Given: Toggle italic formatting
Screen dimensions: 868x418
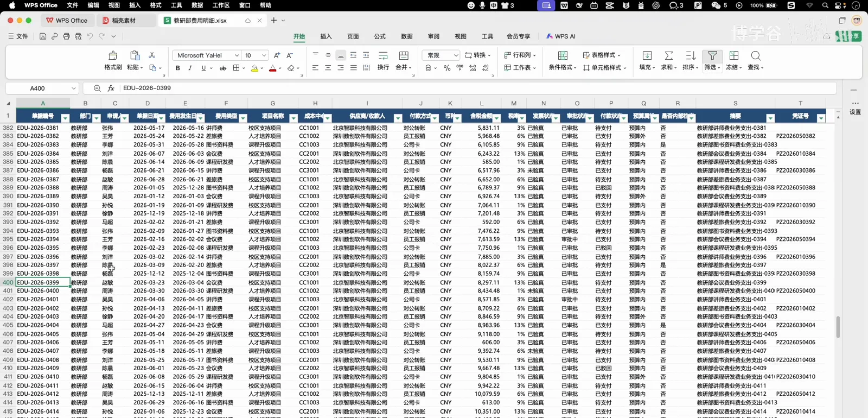Looking at the screenshot, I should click(190, 68).
